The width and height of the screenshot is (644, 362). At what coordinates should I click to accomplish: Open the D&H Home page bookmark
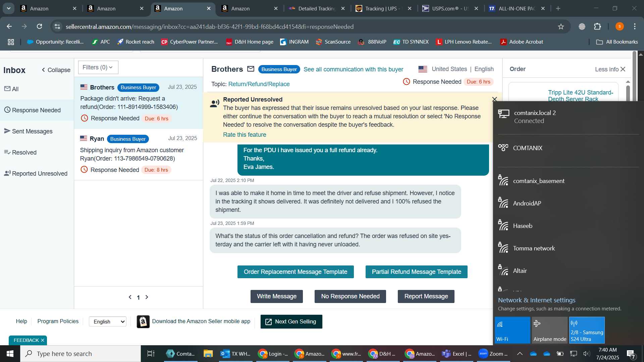point(250,42)
